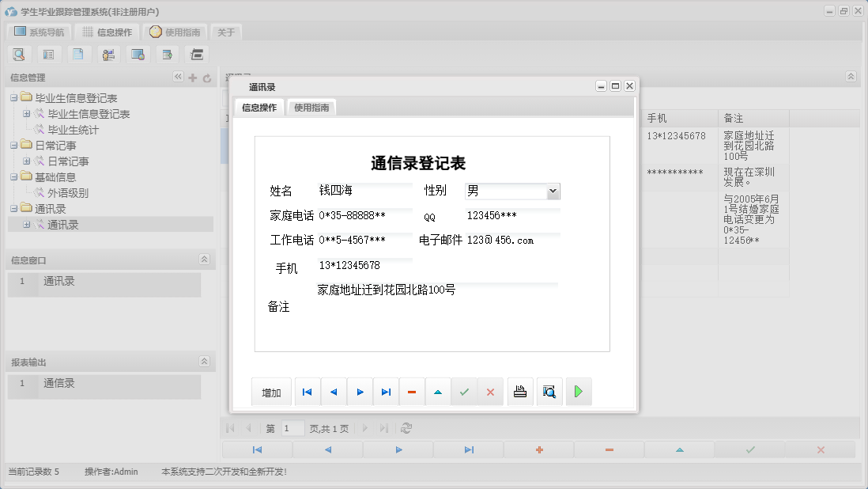This screenshot has height=489, width=868.
Task: Open the 性别 gender dropdown showing 男
Action: (553, 191)
